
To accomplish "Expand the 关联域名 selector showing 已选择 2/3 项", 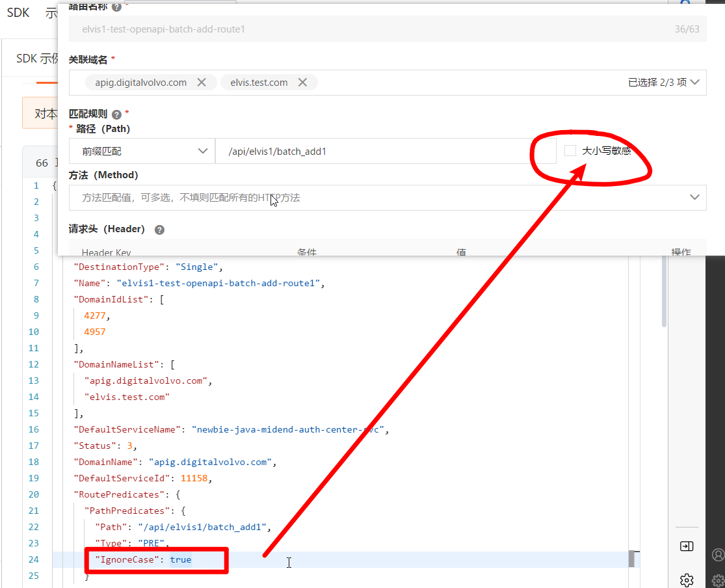I will click(388, 83).
